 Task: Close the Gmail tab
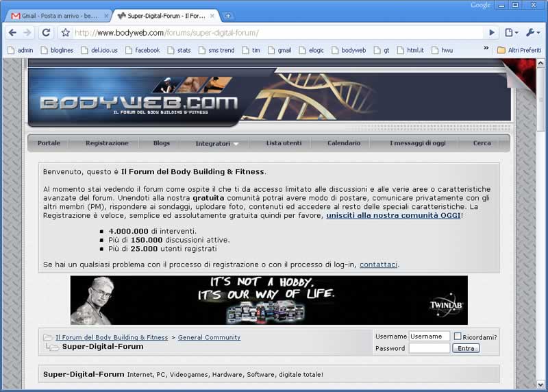point(106,16)
